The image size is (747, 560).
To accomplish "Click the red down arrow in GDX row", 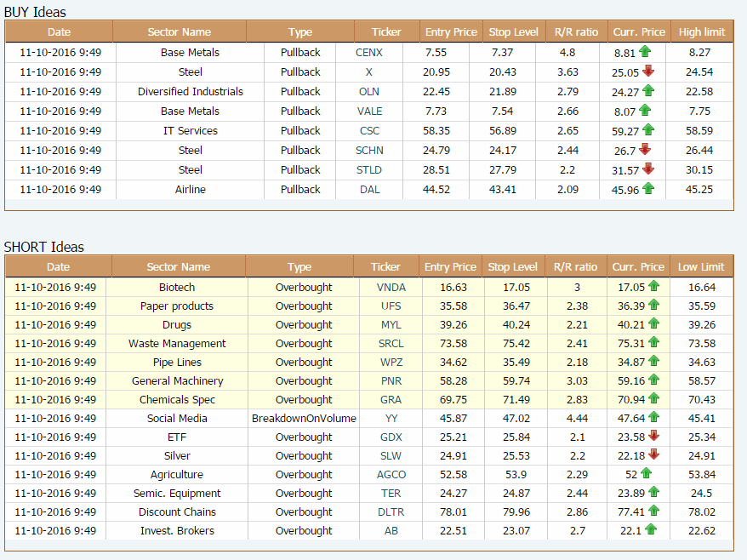I will [x=653, y=436].
